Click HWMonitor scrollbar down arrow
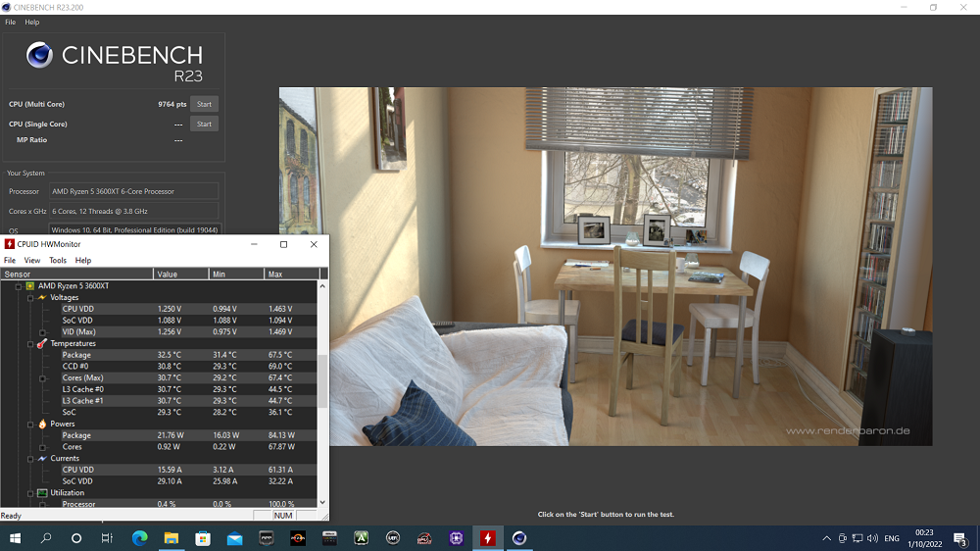 (x=322, y=502)
